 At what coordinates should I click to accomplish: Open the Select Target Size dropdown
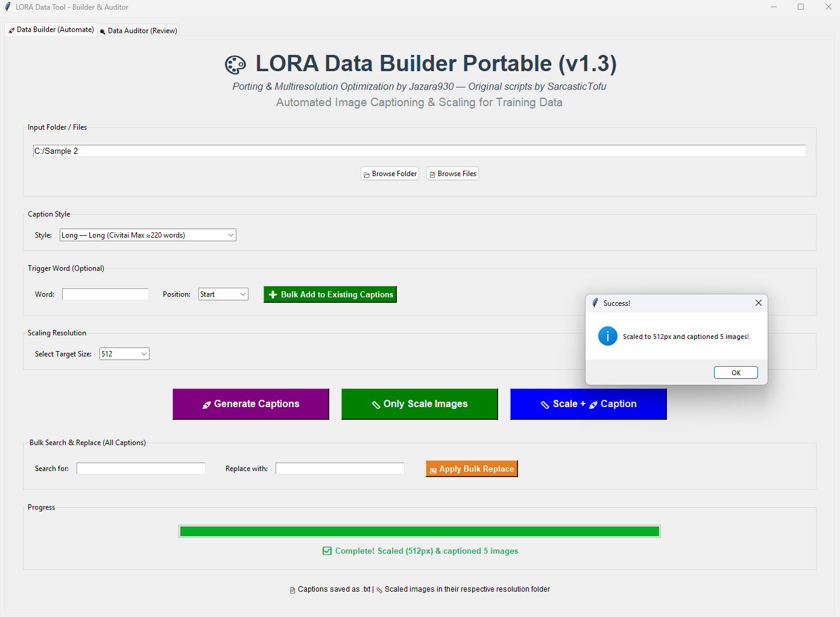[124, 354]
